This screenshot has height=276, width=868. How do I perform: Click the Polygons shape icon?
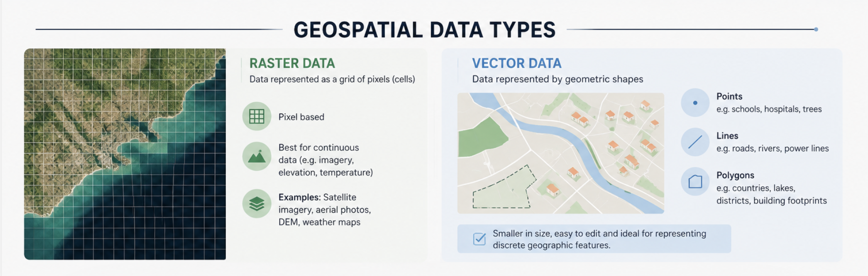tap(695, 182)
